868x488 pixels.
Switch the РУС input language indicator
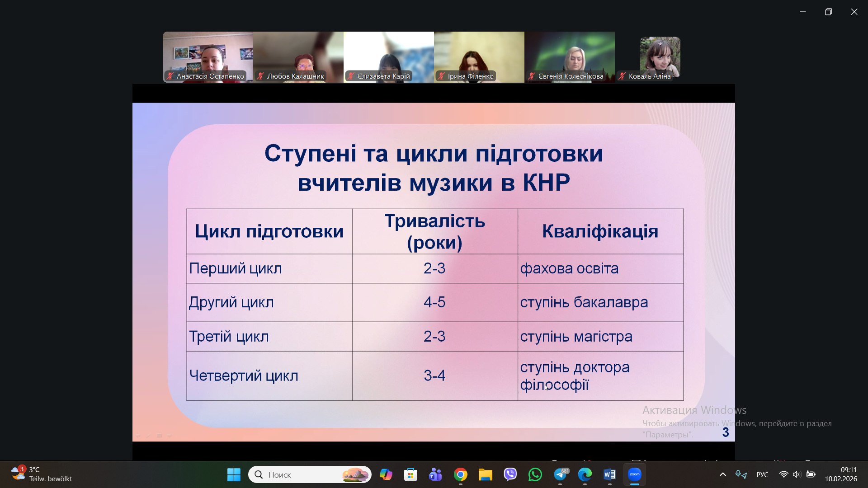762,474
